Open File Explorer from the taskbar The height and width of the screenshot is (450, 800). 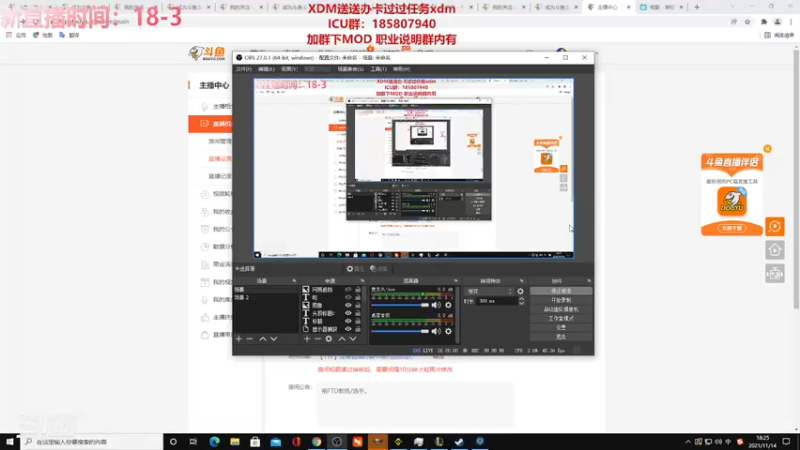click(235, 442)
